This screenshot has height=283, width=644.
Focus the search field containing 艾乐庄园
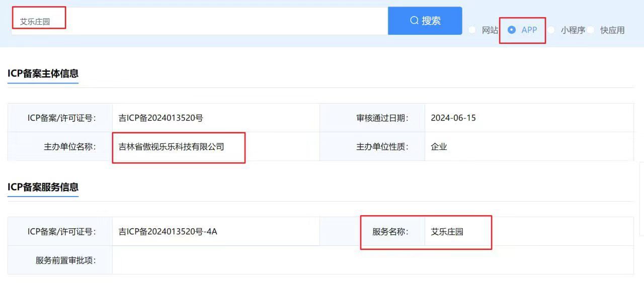click(x=200, y=21)
